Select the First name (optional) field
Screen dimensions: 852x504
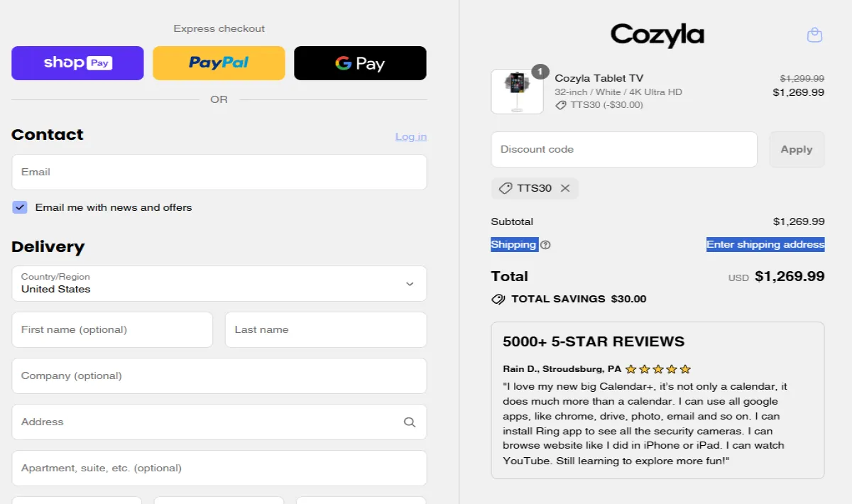pos(112,329)
